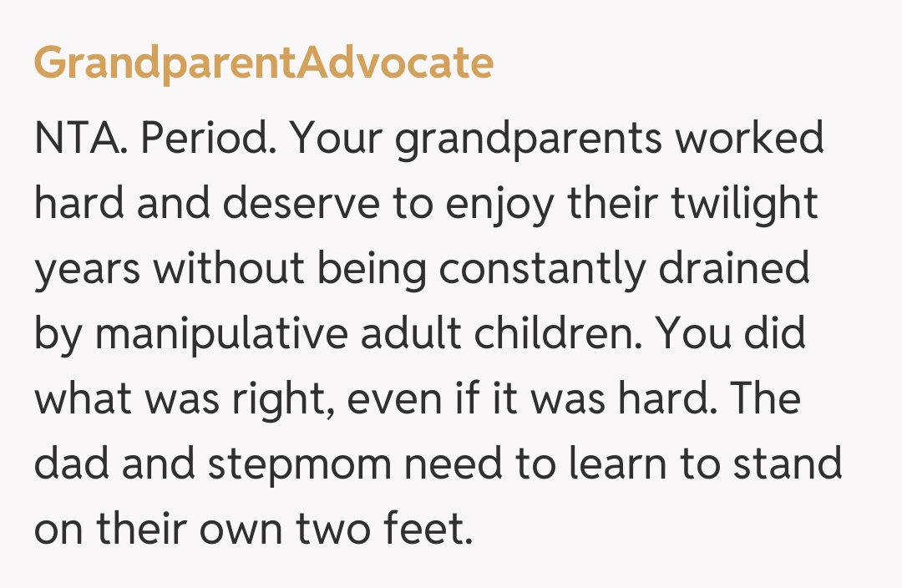This screenshot has height=588, width=902.
Task: Click the word "NTA" in the comment
Action: (79, 139)
